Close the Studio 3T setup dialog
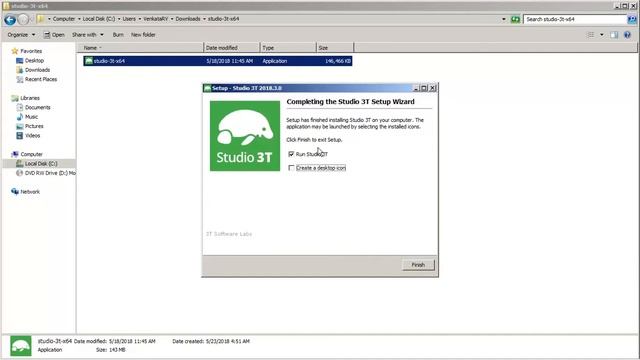This screenshot has height=360, width=640. click(x=433, y=88)
